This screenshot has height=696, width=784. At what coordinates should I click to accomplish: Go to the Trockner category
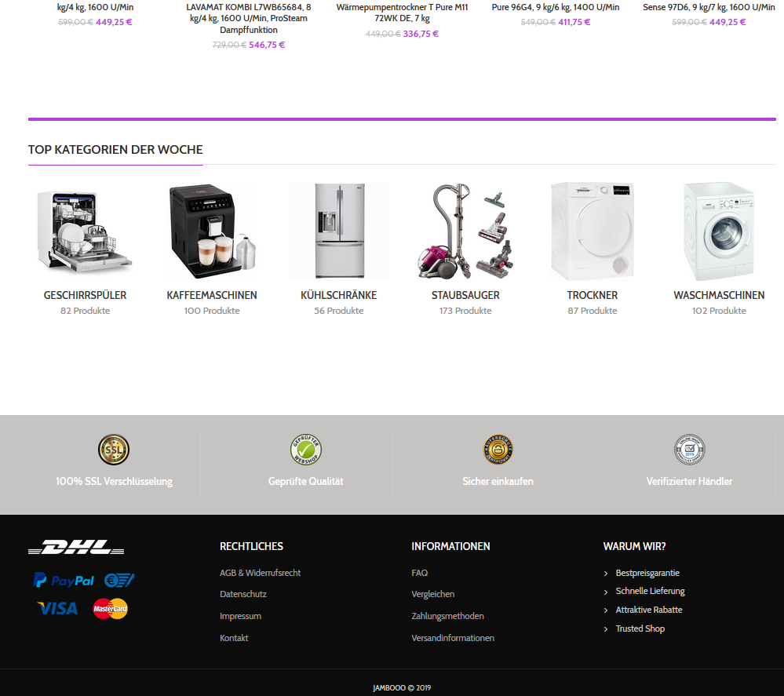tap(593, 295)
